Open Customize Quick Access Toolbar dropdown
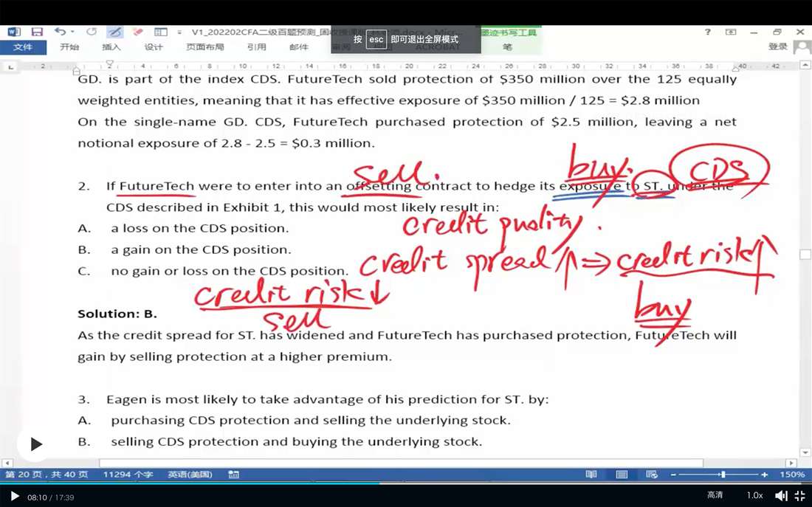This screenshot has width=812, height=507. coord(179,32)
